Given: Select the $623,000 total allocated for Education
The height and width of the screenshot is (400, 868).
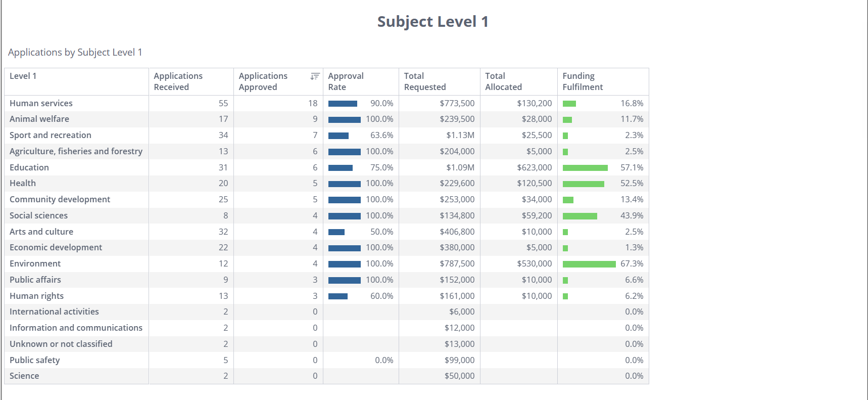Looking at the screenshot, I should click(534, 167).
